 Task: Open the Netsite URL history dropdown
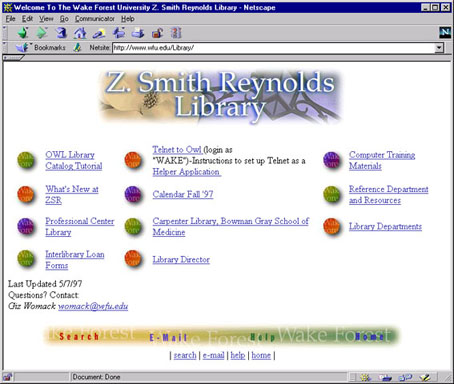439,48
